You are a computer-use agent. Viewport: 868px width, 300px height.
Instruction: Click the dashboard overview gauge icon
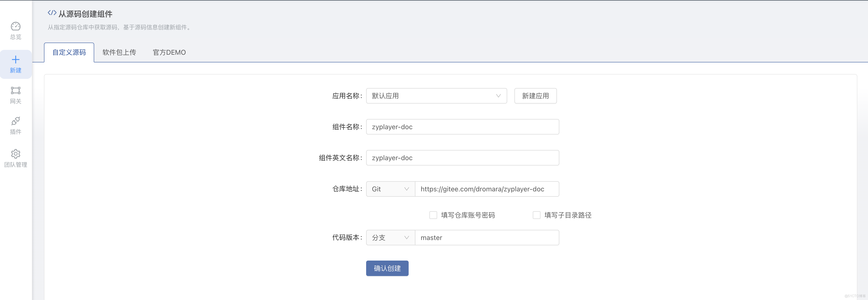pos(15,26)
